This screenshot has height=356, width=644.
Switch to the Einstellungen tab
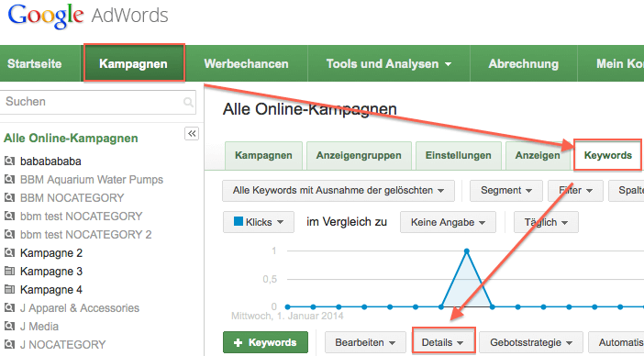click(459, 156)
